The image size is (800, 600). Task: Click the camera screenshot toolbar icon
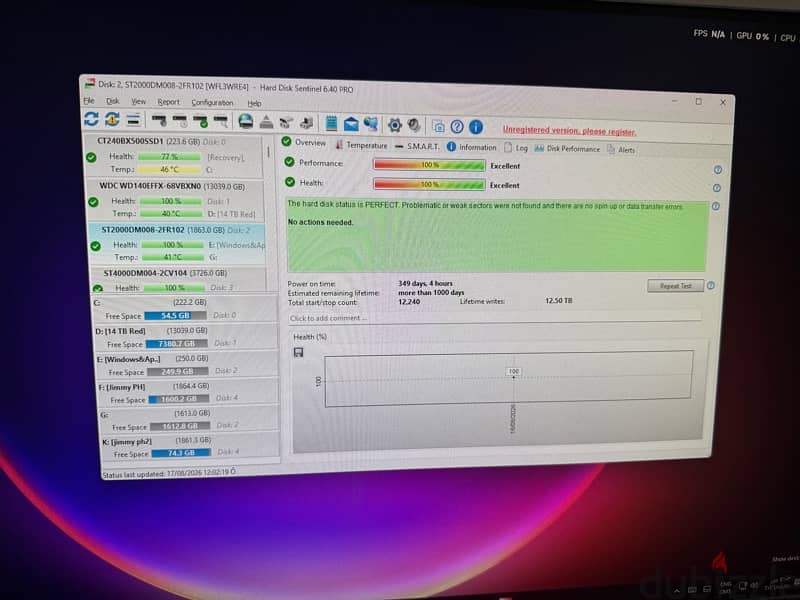point(438,126)
